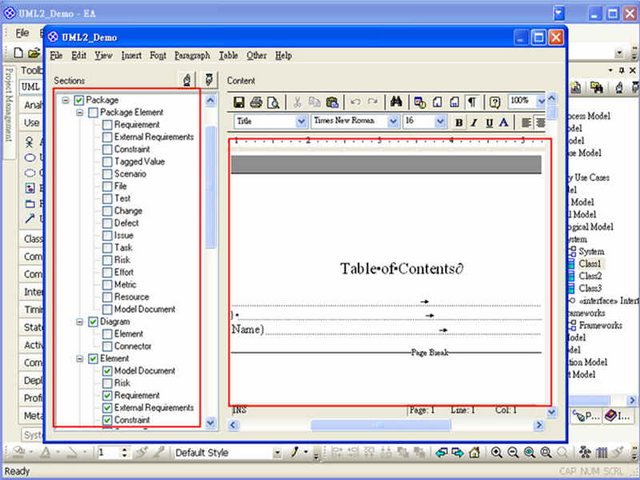Click the line width stepper in bottom toolbar
The image size is (640, 480).
[124, 452]
